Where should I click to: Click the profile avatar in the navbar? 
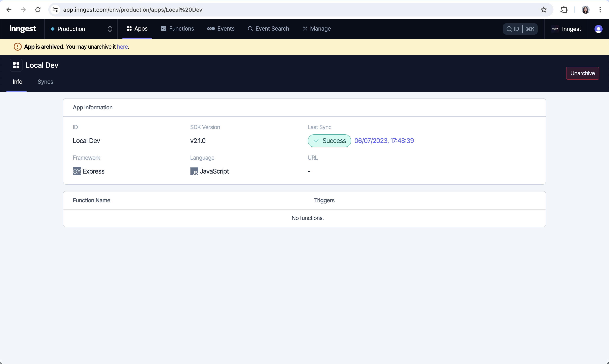point(599,29)
